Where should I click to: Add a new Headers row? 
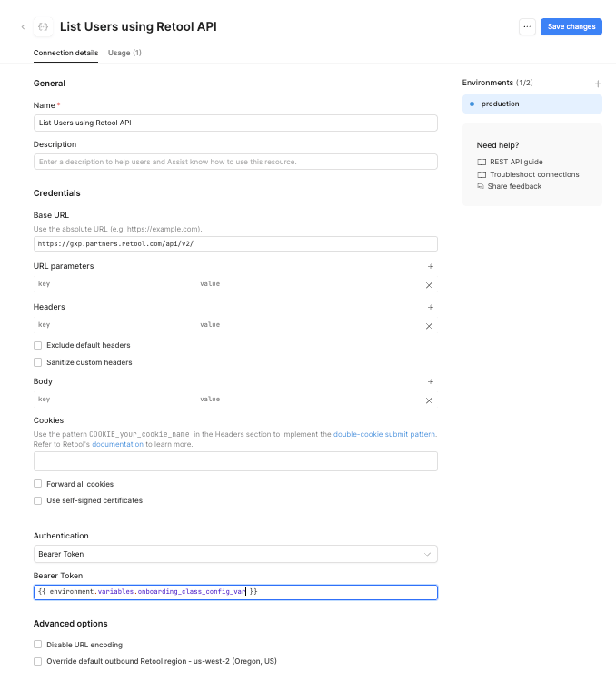pos(430,308)
